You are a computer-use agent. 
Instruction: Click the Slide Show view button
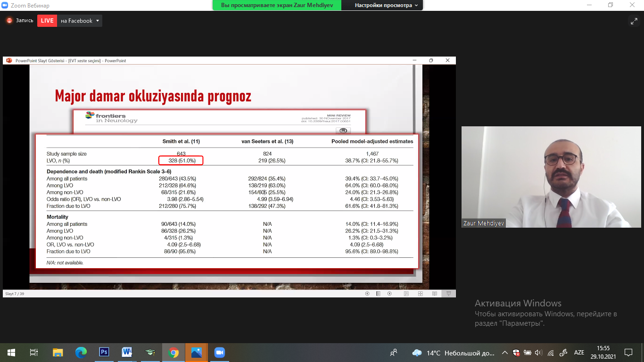click(449, 294)
